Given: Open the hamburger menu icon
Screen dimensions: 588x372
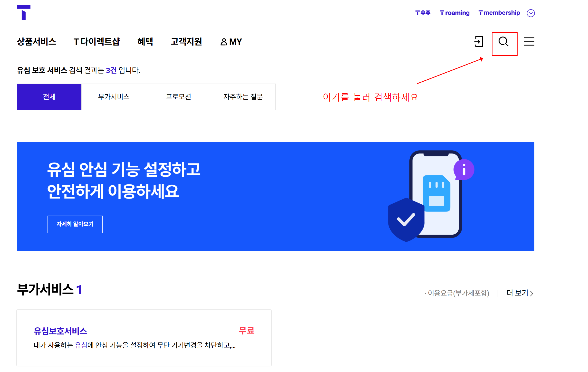Looking at the screenshot, I should pos(529,42).
